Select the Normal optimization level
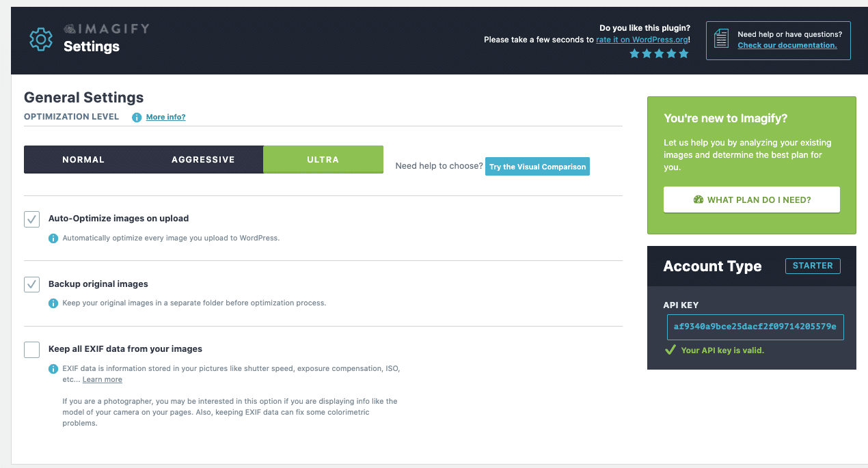This screenshot has height=468, width=868. (x=83, y=159)
